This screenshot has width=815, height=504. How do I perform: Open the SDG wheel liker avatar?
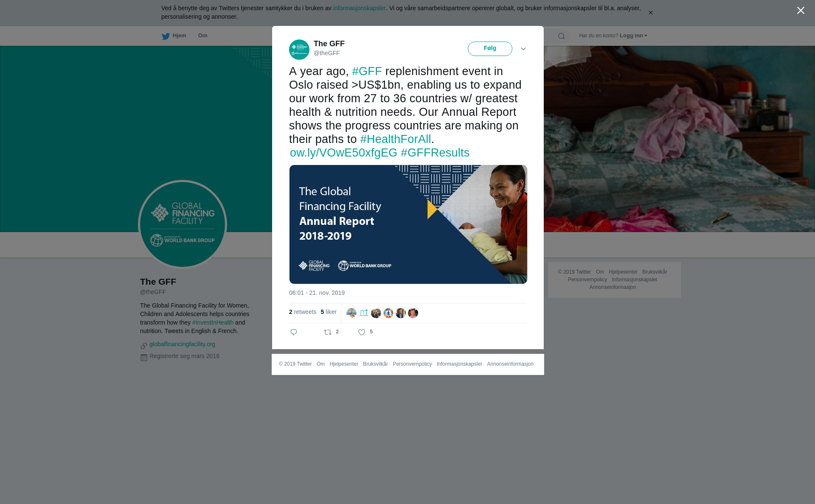388,313
